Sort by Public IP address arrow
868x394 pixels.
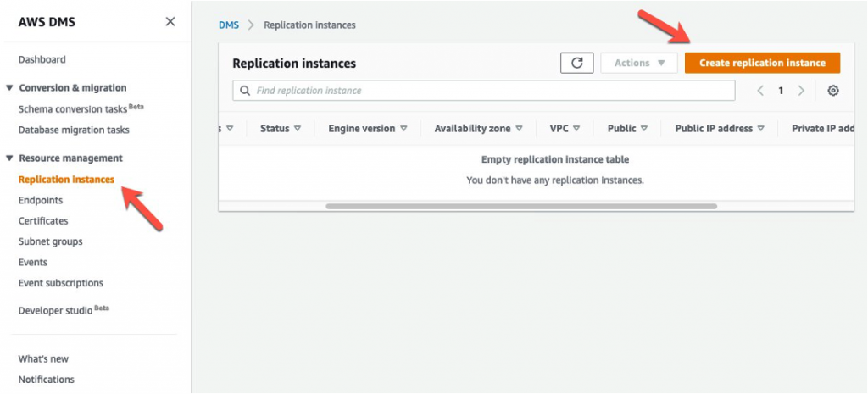(x=760, y=129)
